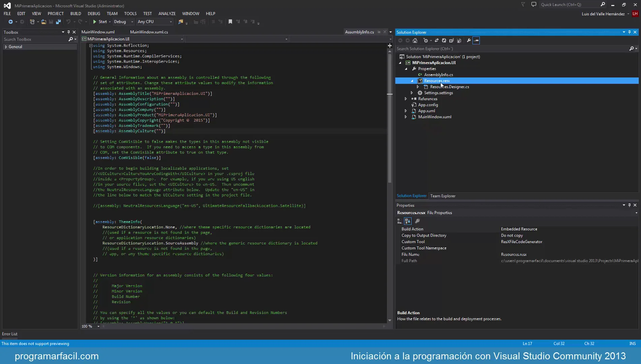Open the 100 % zoom dropdown
This screenshot has height=364, width=641.
coord(98,326)
